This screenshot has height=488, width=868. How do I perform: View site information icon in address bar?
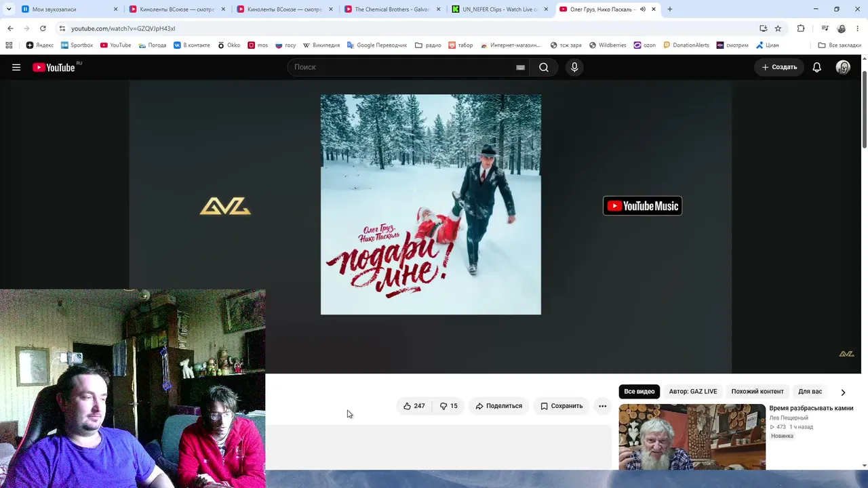coord(62,28)
